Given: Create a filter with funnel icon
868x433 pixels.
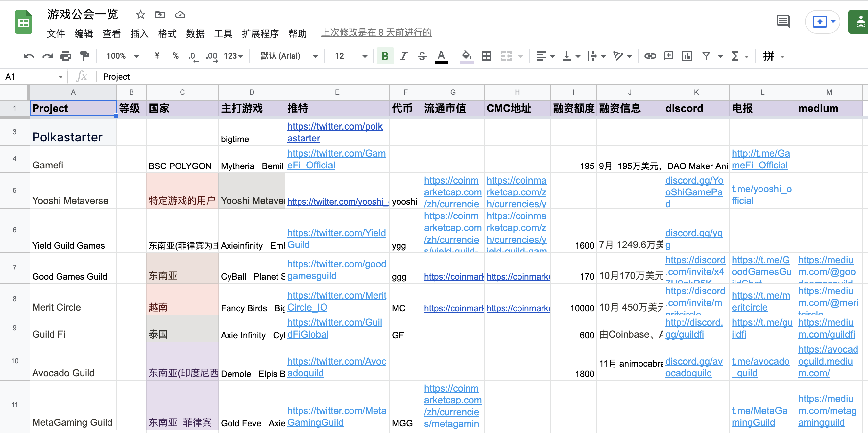Looking at the screenshot, I should click(x=706, y=56).
